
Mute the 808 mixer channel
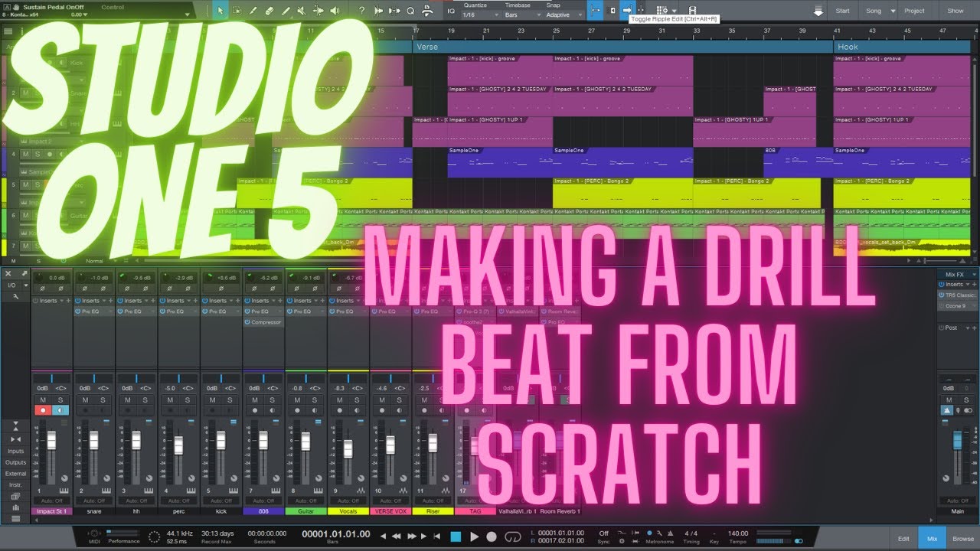click(254, 400)
